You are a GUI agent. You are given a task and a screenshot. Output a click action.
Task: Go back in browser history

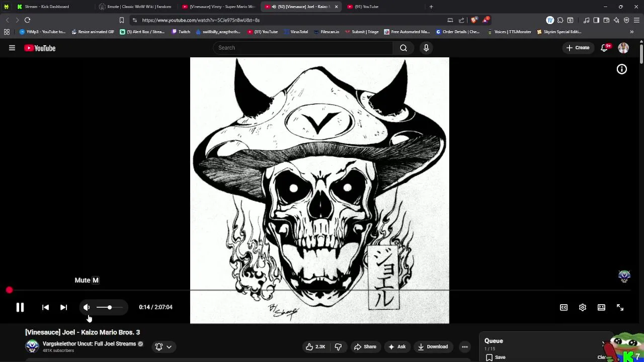(x=7, y=20)
